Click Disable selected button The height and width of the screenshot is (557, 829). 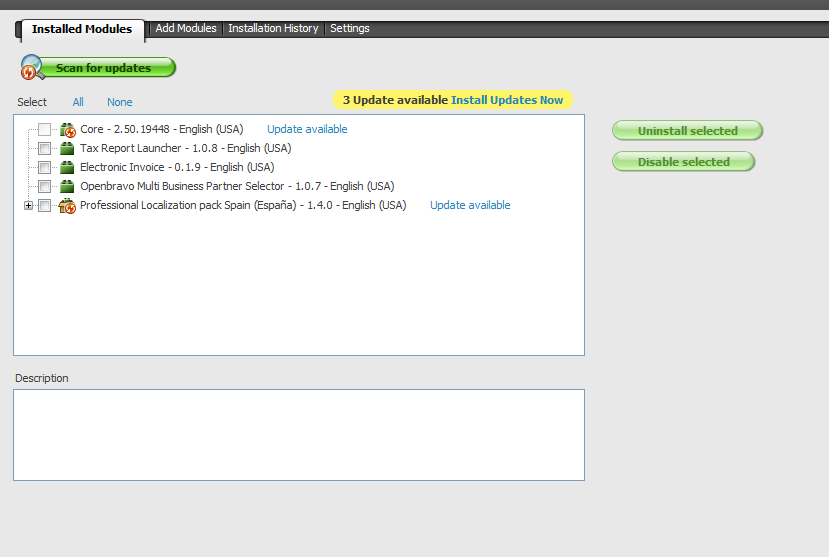tap(683, 162)
